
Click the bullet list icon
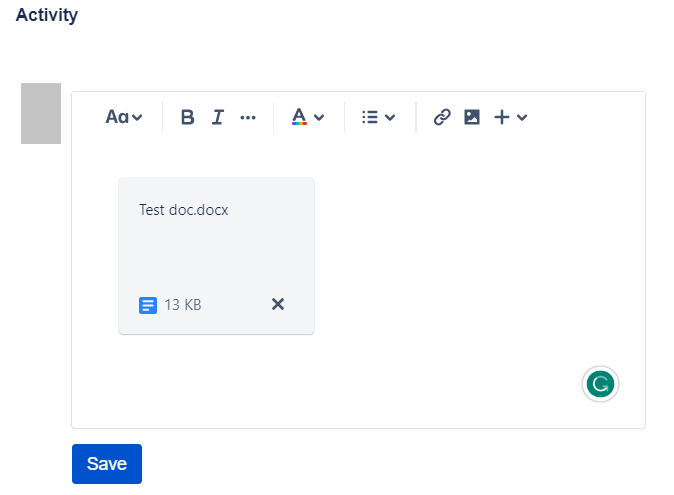point(369,117)
